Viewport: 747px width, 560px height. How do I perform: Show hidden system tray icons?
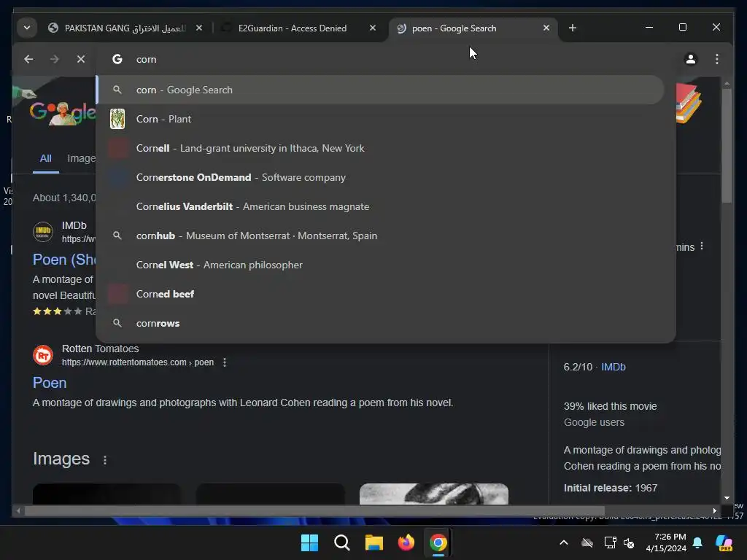(564, 542)
